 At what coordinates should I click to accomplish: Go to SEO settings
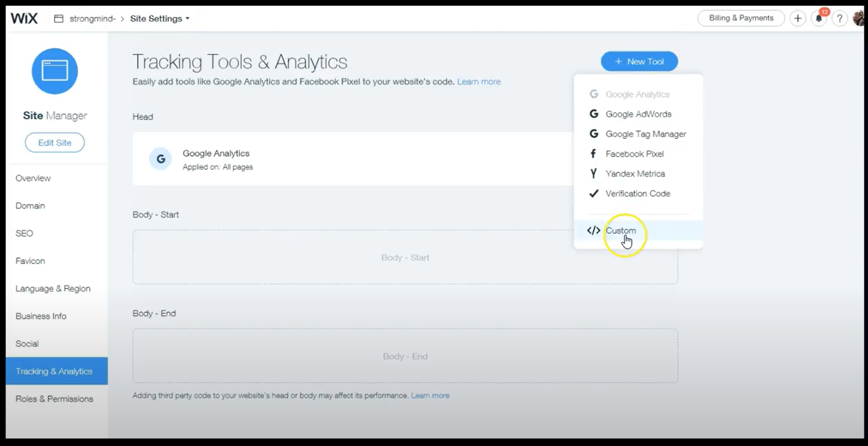point(24,233)
